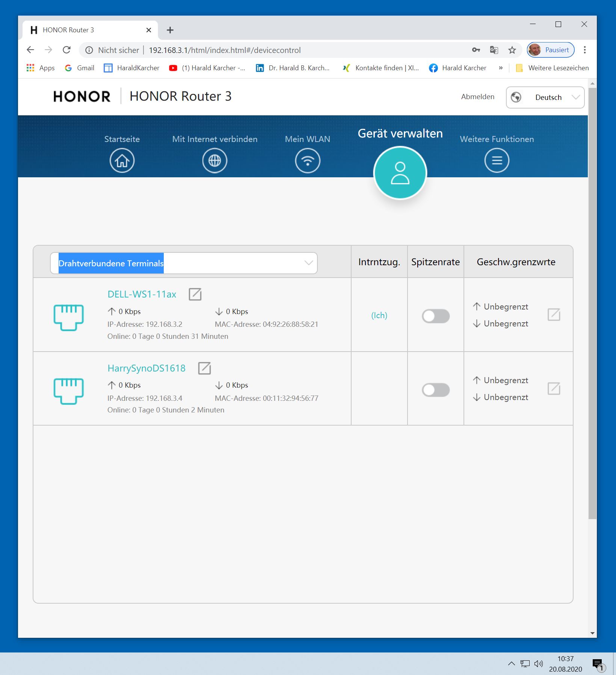The height and width of the screenshot is (675, 616).
Task: Click the Abmelden logout link
Action: coord(478,97)
